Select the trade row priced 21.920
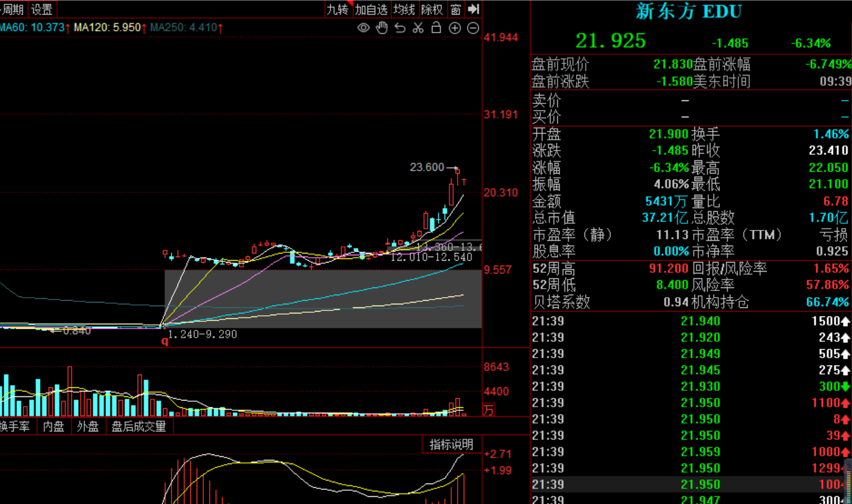852x504 pixels. click(691, 338)
